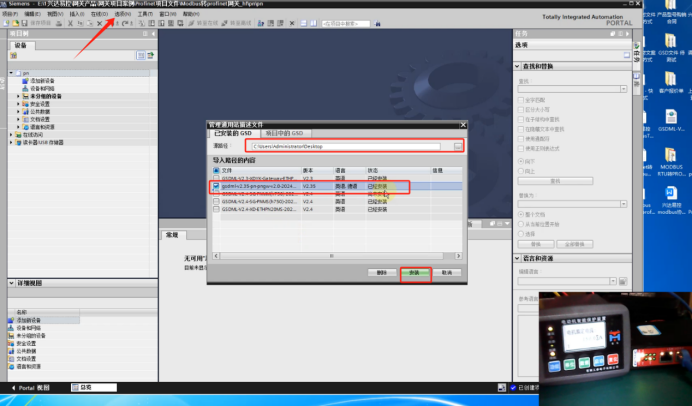
Task: Open the 选项 (Options) menu
Action: click(123, 14)
